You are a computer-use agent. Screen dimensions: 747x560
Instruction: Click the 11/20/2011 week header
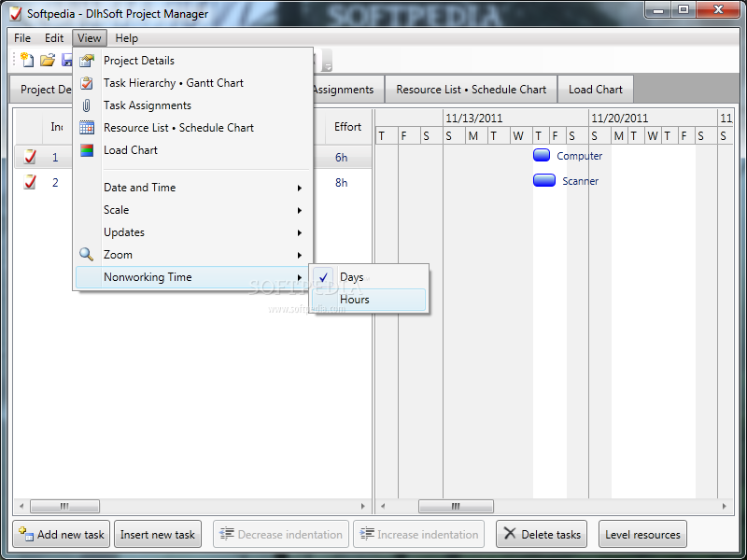pos(653,119)
